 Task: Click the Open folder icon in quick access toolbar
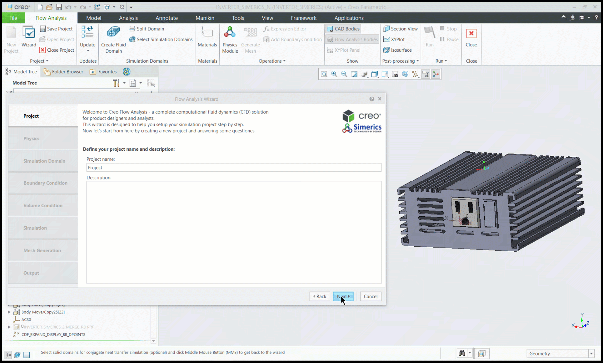(x=49, y=7)
